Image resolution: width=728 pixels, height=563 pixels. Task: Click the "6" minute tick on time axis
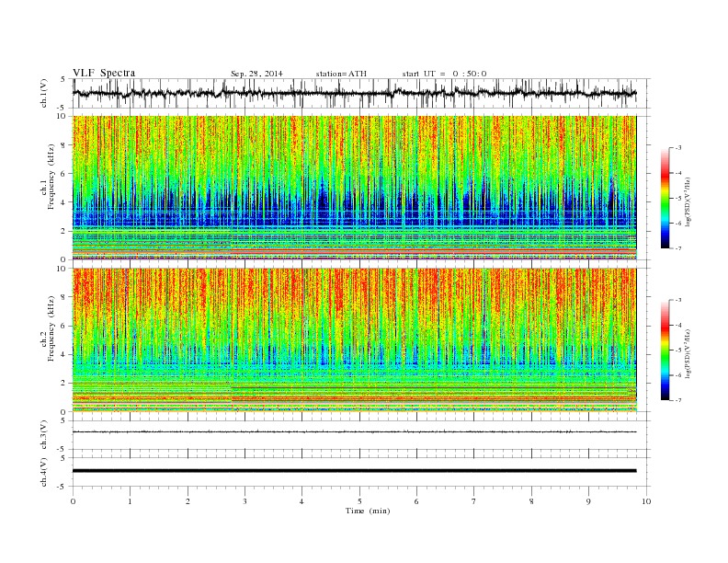[416, 501]
